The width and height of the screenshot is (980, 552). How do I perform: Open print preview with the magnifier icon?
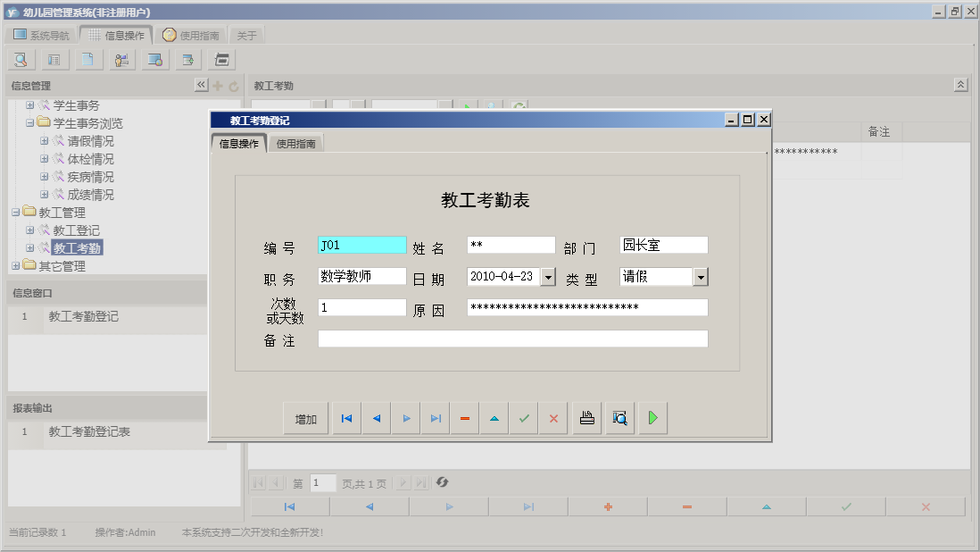coord(619,418)
